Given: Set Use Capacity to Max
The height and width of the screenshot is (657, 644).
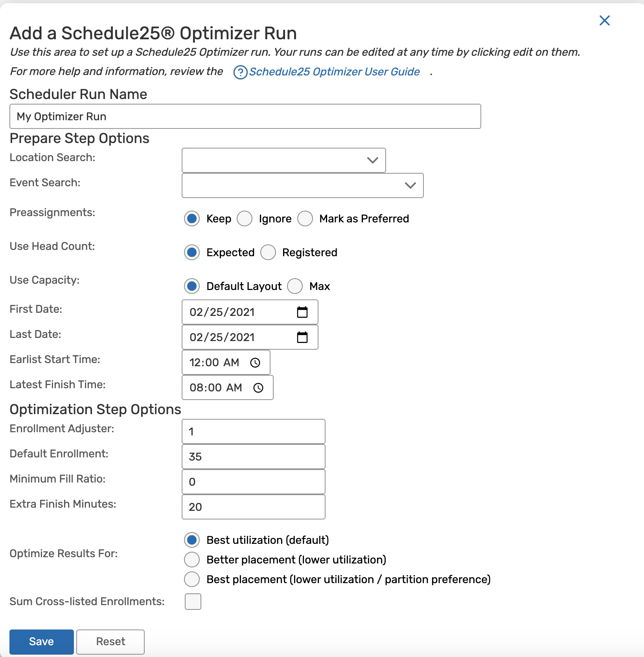Looking at the screenshot, I should pyautogui.click(x=295, y=286).
